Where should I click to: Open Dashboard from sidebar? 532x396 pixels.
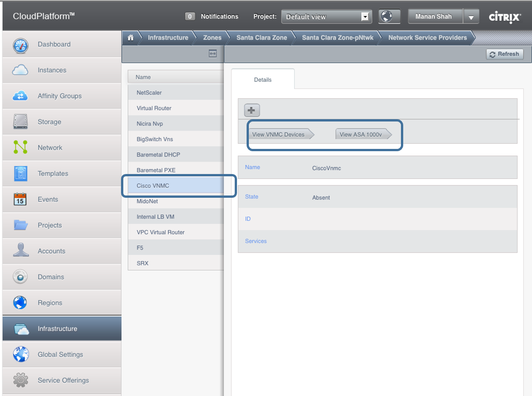point(54,44)
